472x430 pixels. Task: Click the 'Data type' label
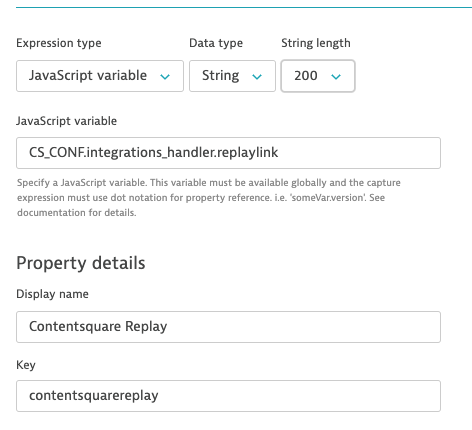pos(216,43)
